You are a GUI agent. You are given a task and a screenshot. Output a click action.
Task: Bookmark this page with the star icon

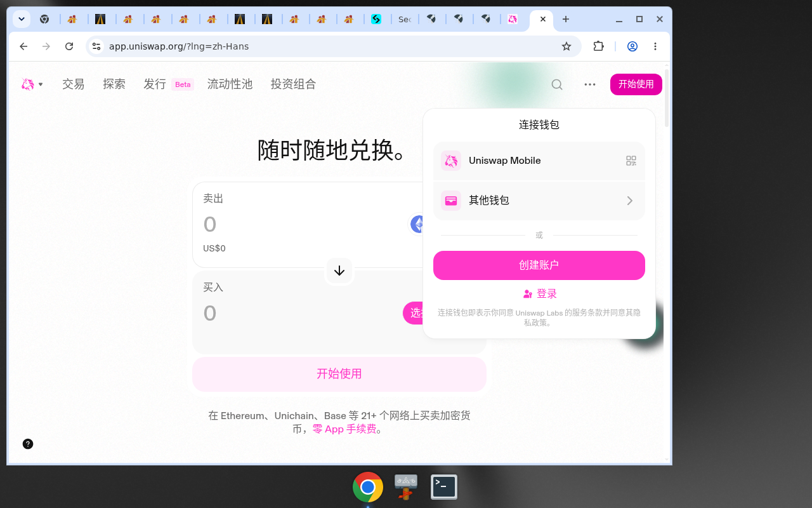(566, 46)
